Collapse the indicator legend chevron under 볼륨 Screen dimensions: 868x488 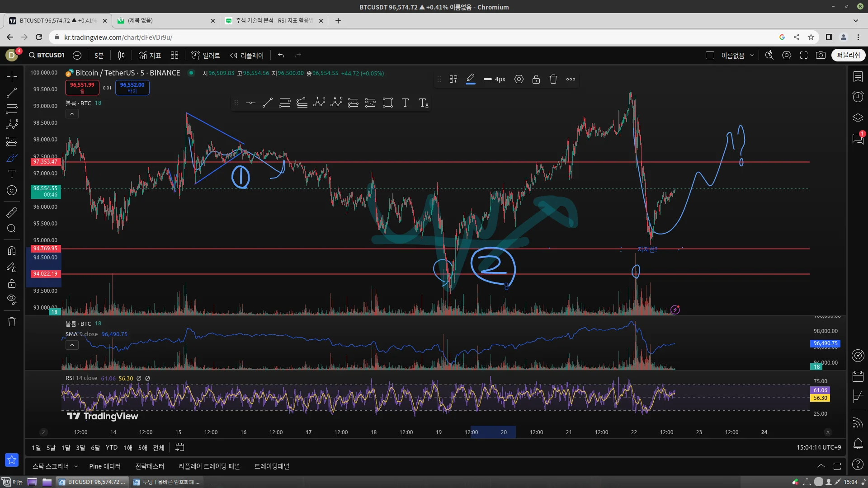click(x=72, y=114)
